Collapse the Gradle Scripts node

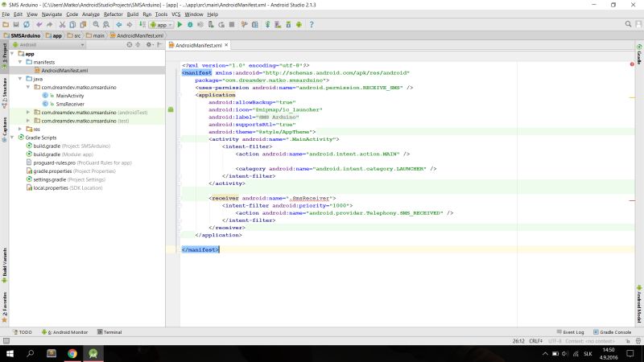coord(12,138)
